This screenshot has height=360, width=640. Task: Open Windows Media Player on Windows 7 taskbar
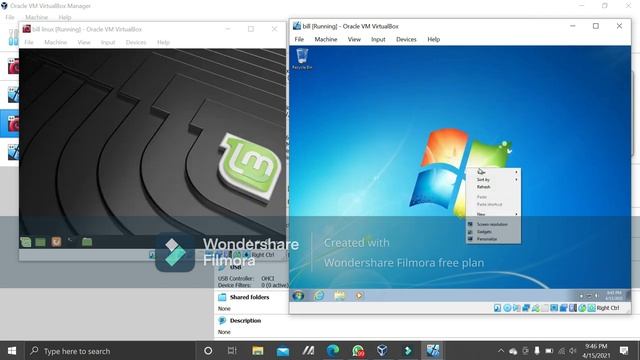click(x=359, y=296)
